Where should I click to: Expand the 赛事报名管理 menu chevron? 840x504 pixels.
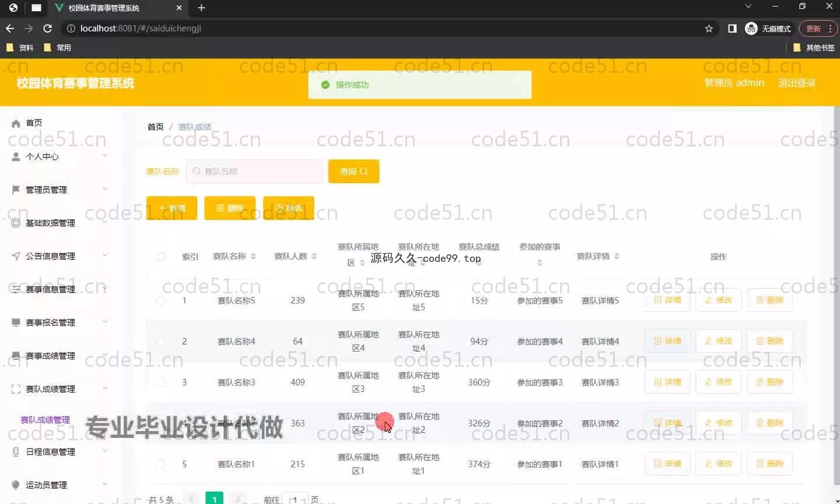105,321
